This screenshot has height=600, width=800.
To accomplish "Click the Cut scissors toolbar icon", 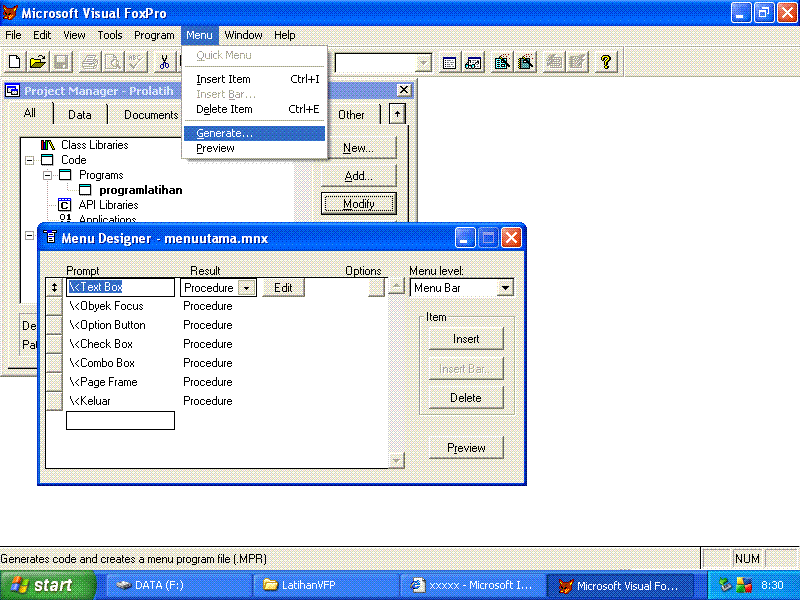I will pyautogui.click(x=164, y=62).
